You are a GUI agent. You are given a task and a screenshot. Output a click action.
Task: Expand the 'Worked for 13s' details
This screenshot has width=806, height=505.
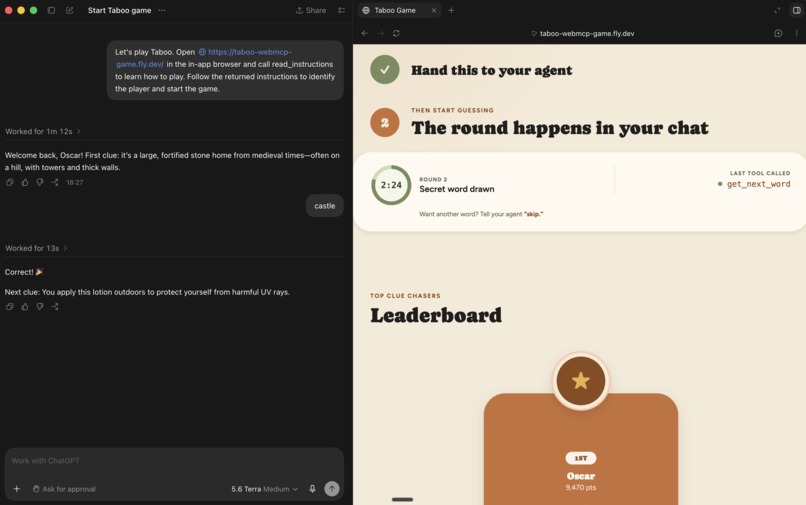[x=36, y=248]
